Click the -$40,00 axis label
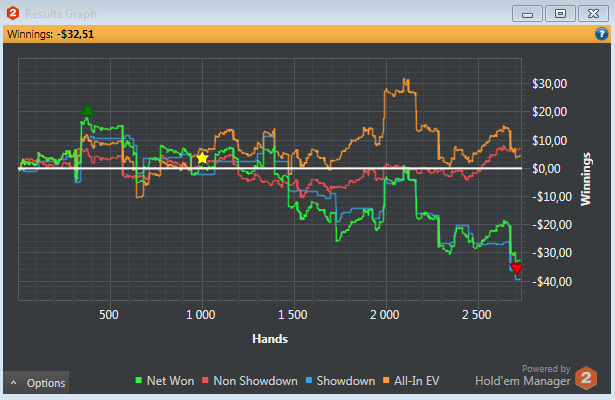Screen dimensions: 615x400 tap(552, 282)
